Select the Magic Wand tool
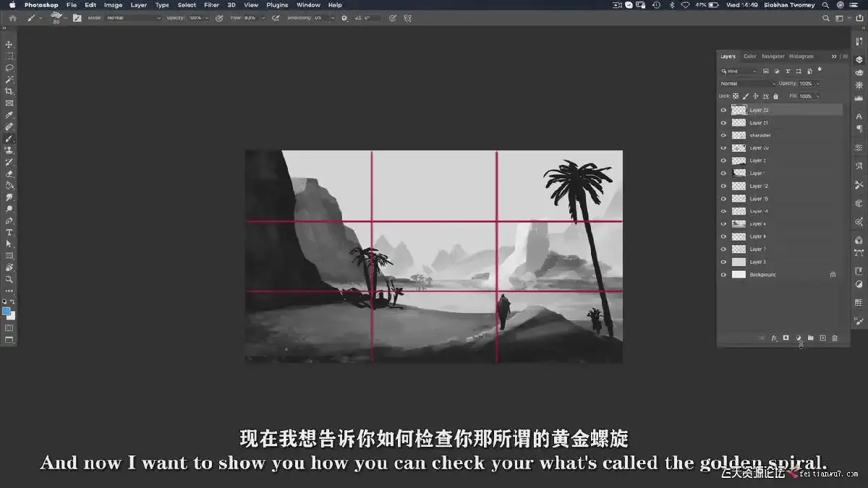Image resolution: width=868 pixels, height=488 pixels. tap(9, 80)
